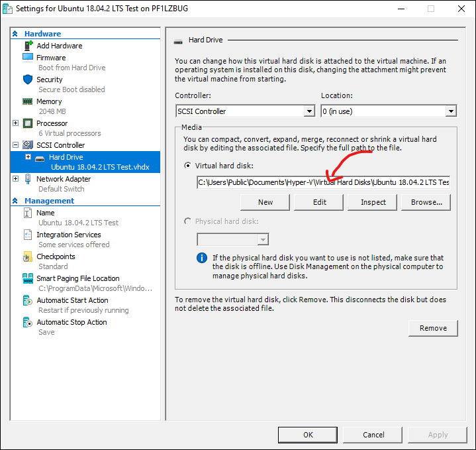Image resolution: width=476 pixels, height=450 pixels.
Task: Click the virtual hard disk path field
Action: tap(324, 182)
